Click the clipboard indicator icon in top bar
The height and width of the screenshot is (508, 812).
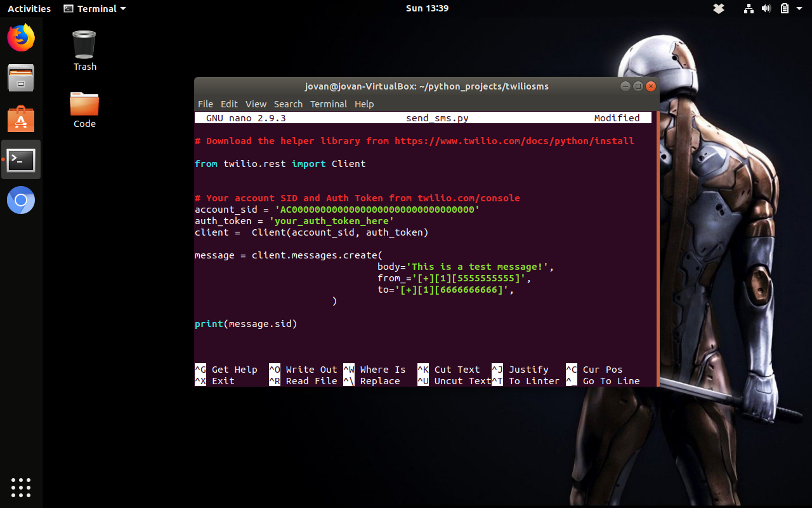point(784,9)
